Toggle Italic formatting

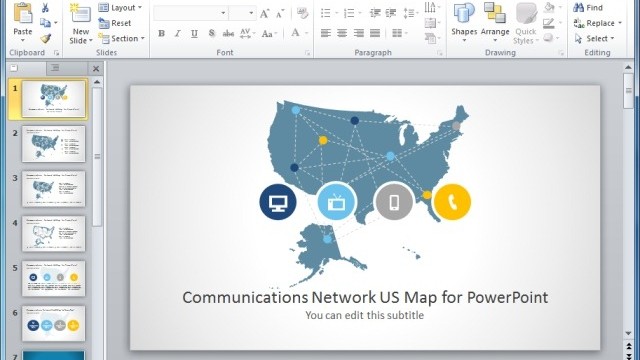coord(178,33)
